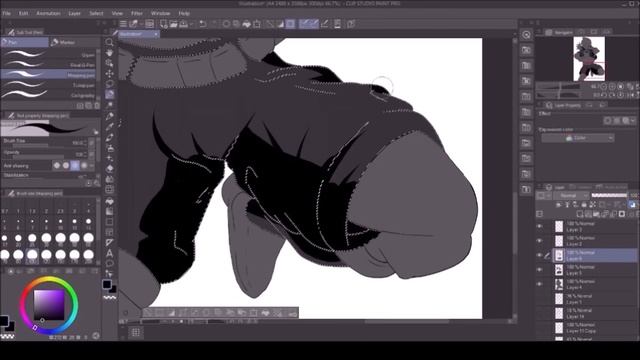Click the Save toolbar icon
Viewport: 640px width, 360px height.
pos(184,24)
